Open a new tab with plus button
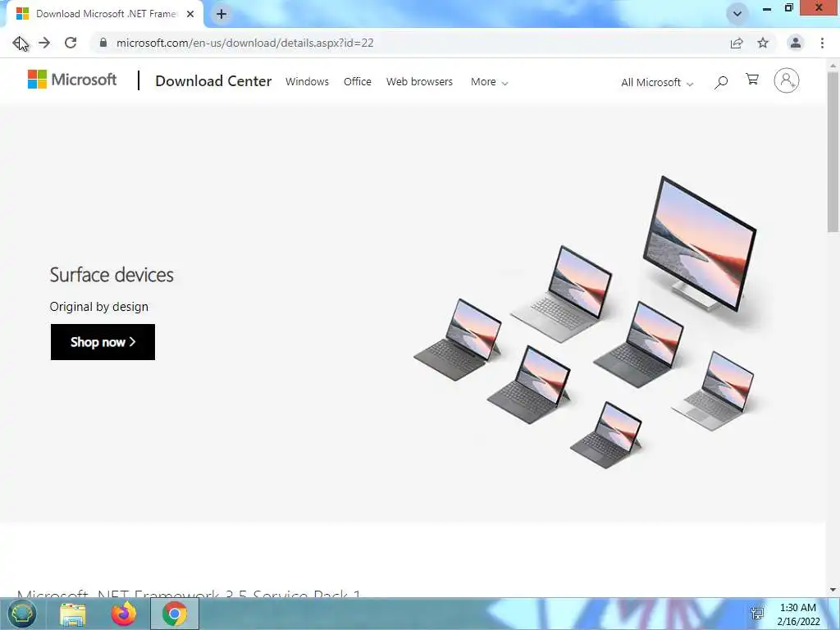The width and height of the screenshot is (840, 630). point(221,14)
